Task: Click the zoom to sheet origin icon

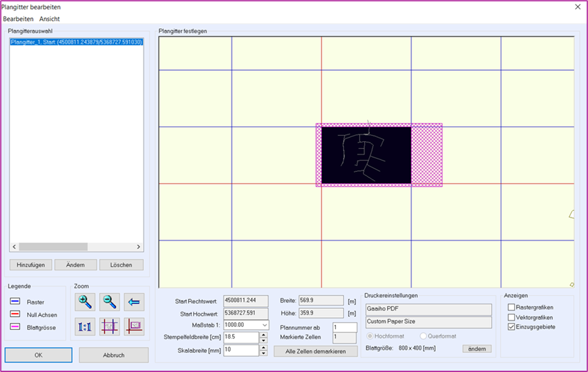Action: [x=134, y=327]
